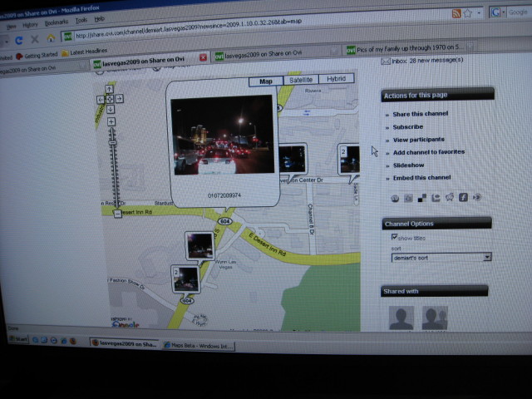Open the photo thumbnail near Convention Center Dr
The height and width of the screenshot is (399, 532).
[292, 159]
